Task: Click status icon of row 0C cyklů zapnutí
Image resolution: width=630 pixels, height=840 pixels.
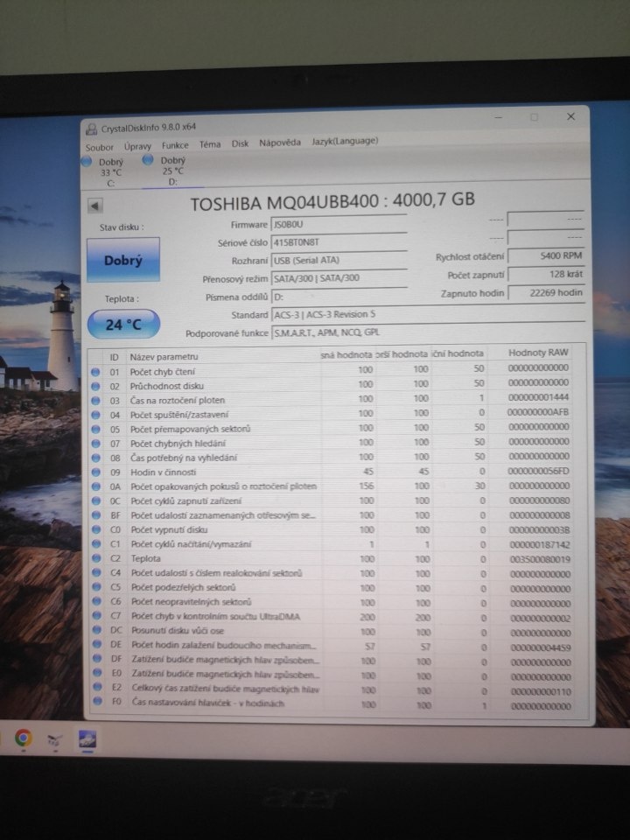Action: 96,500
